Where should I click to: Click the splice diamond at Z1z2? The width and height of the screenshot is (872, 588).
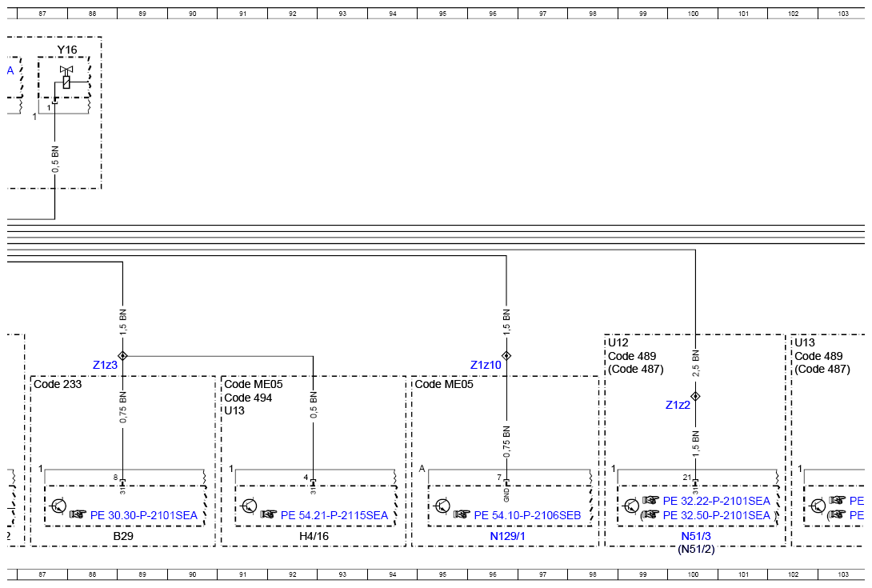695,396
